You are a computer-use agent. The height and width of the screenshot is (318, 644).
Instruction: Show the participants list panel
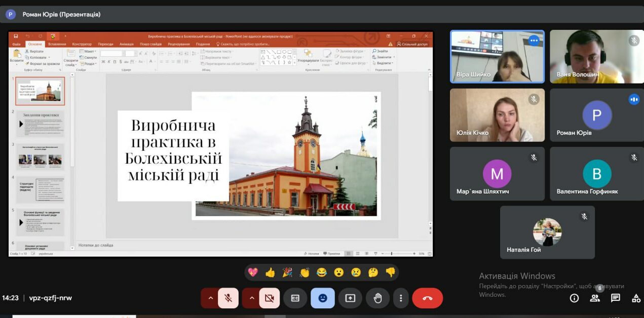595,298
